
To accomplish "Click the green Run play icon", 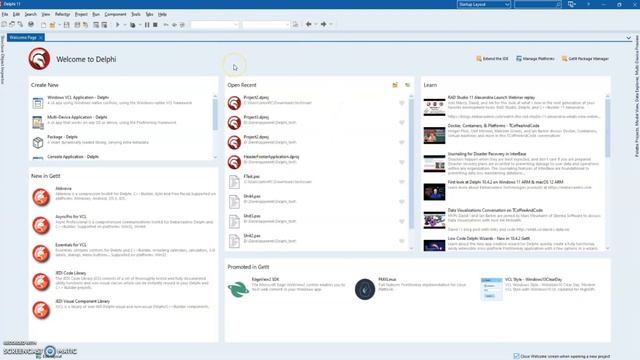I will point(118,24).
